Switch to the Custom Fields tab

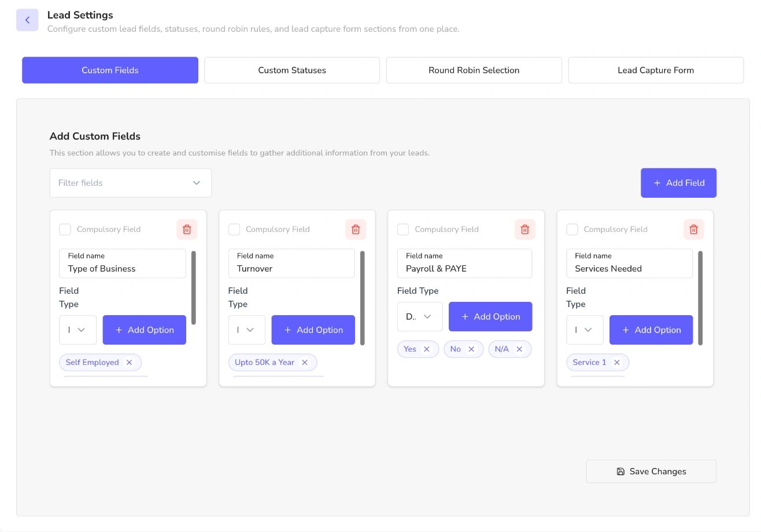tap(110, 70)
